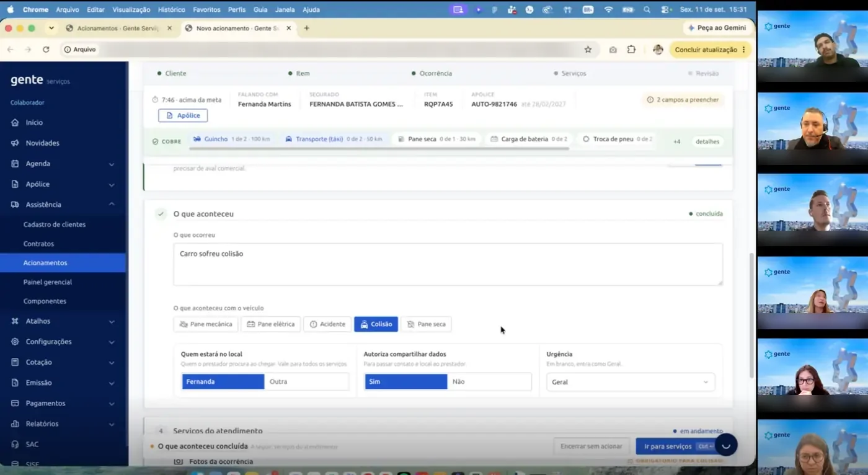Expand the Cotação section chevron
This screenshot has height=475, width=868.
(x=112, y=363)
